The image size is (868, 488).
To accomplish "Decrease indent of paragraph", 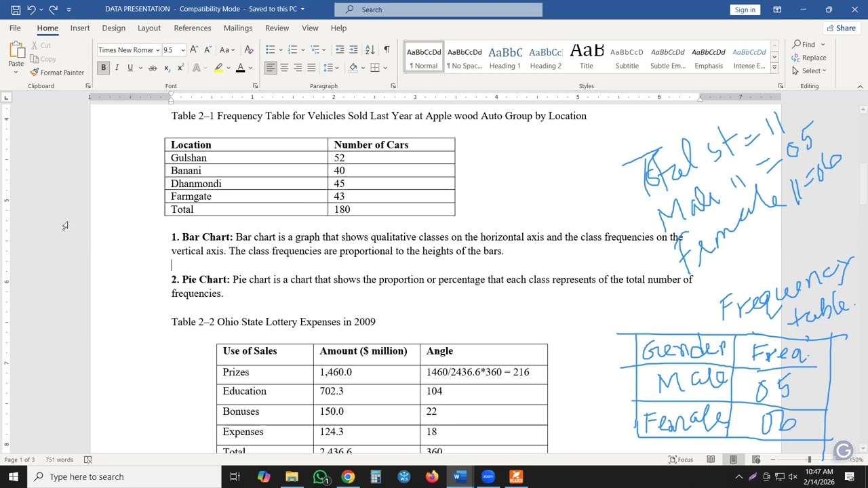I will [x=340, y=49].
